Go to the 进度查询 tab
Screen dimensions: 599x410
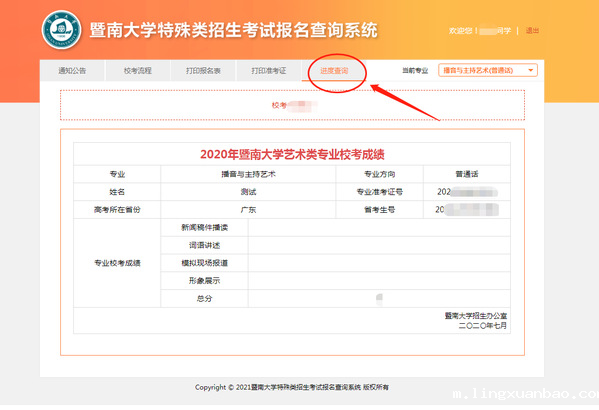click(x=334, y=71)
